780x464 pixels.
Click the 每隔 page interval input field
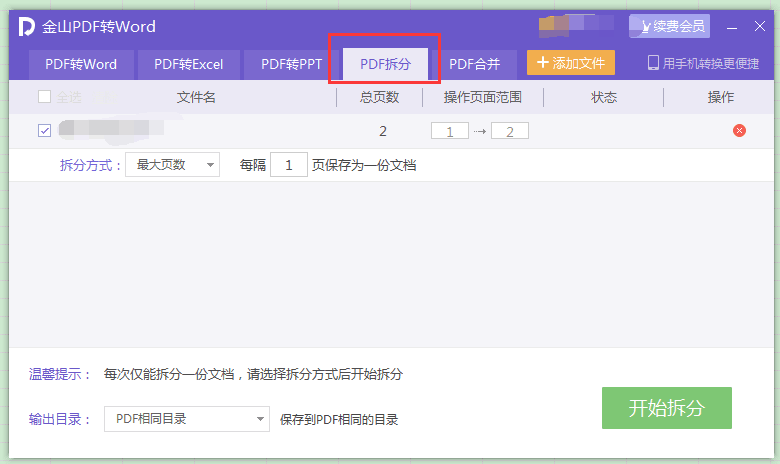pos(289,165)
